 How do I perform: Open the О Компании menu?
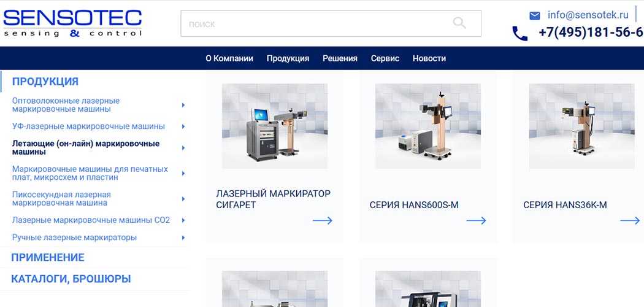point(229,58)
